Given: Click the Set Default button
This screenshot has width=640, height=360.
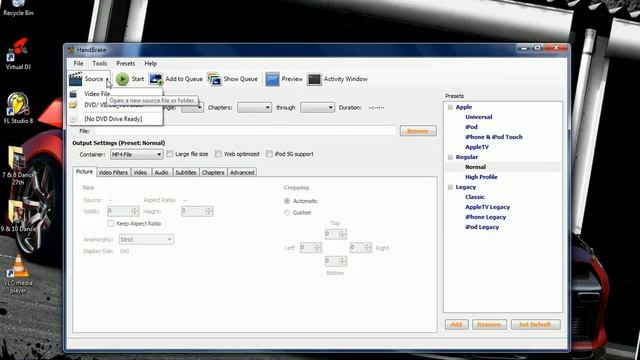Looking at the screenshot, I should (x=535, y=324).
